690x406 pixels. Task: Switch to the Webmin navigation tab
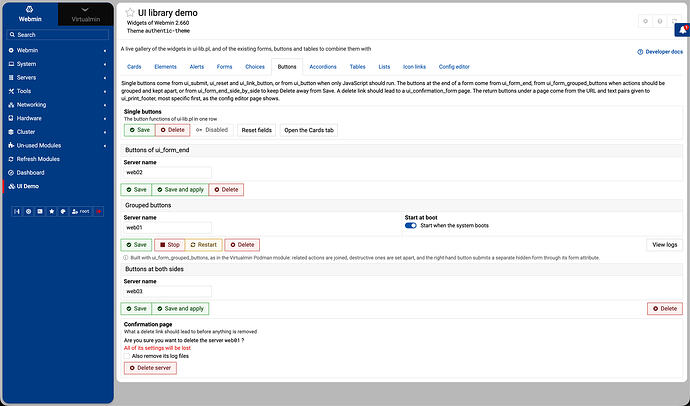(30, 14)
